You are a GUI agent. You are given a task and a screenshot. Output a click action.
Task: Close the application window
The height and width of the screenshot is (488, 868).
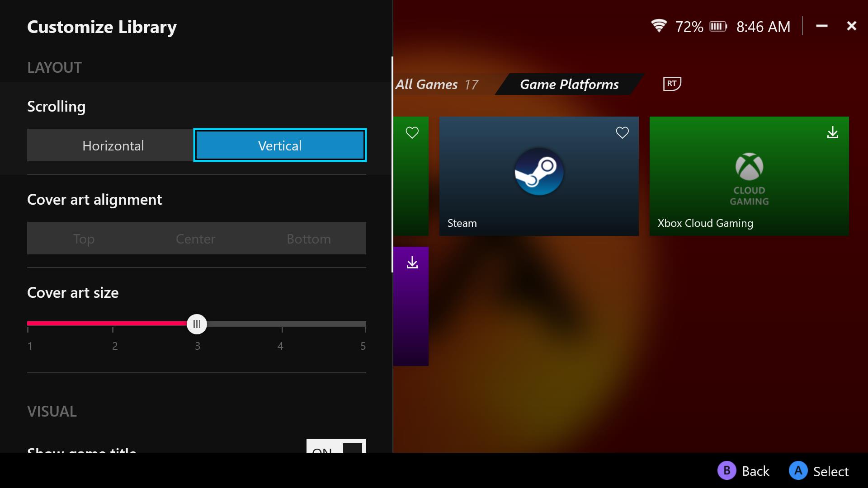click(x=851, y=26)
